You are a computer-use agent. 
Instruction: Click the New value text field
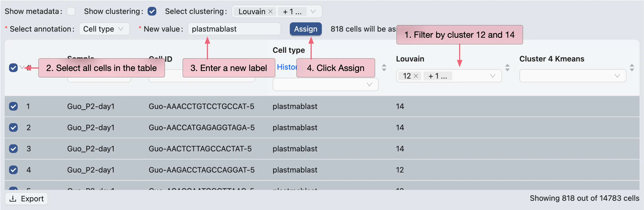(234, 29)
